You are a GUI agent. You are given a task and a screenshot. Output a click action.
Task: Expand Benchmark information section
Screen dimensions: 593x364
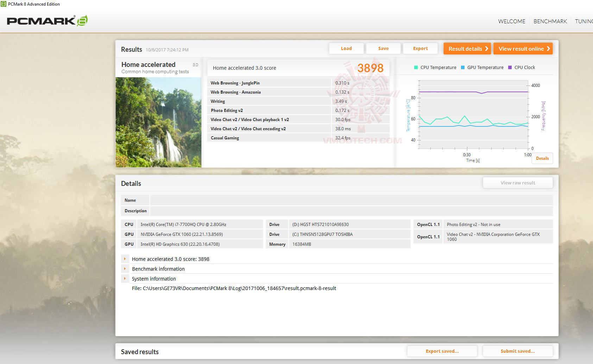[x=125, y=269]
